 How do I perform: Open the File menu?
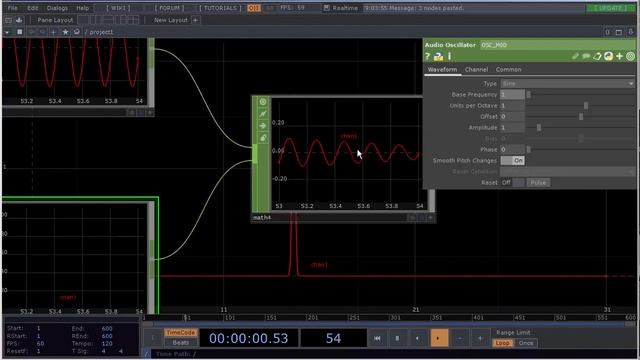click(13, 8)
